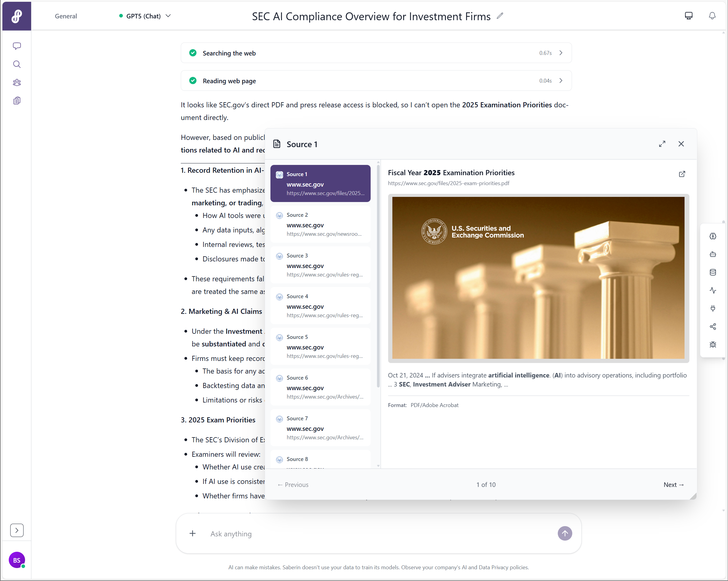Open the notifications bell
Viewport: 728px width, 581px height.
coord(712,15)
